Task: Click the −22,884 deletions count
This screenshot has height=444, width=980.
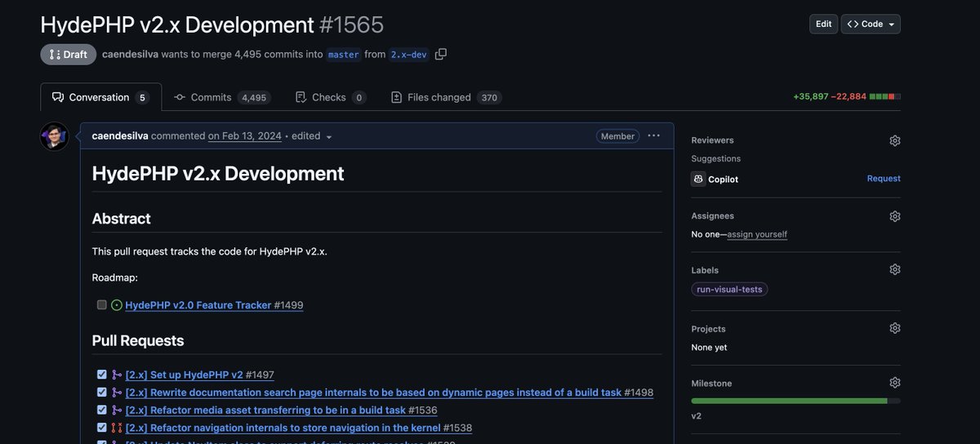Action: (849, 97)
